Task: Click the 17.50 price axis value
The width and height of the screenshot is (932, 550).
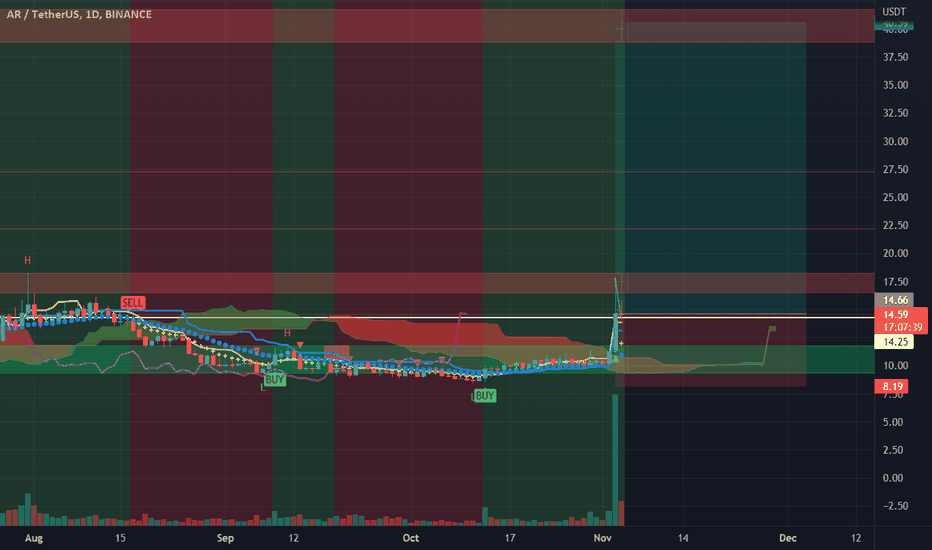Action: click(895, 282)
